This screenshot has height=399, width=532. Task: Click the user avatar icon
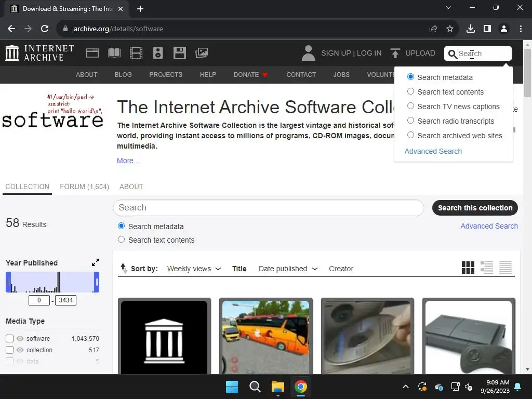(308, 54)
